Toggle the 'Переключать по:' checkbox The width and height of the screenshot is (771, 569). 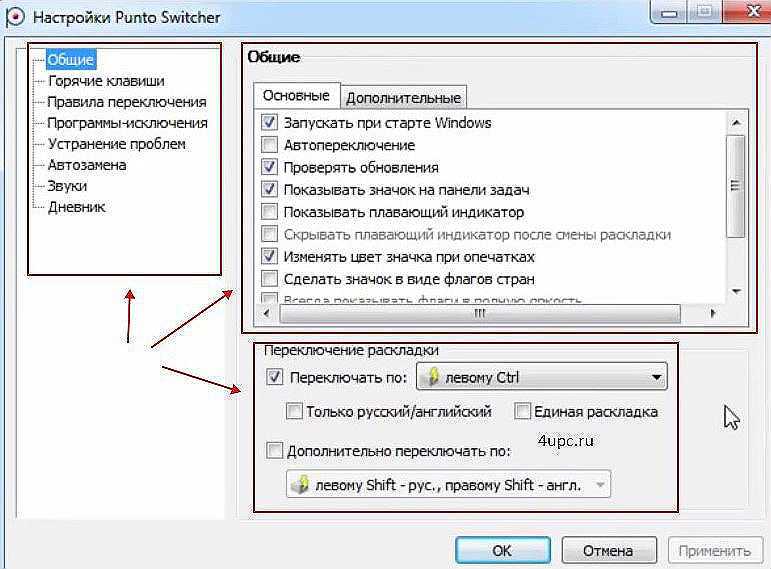[x=274, y=377]
